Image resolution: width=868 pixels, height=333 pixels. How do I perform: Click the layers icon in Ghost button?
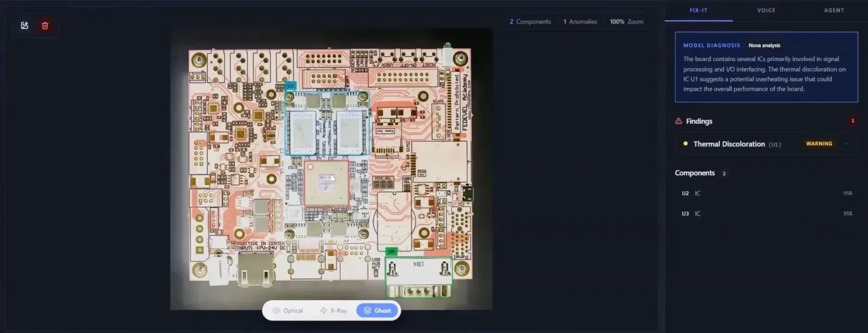[x=367, y=311]
